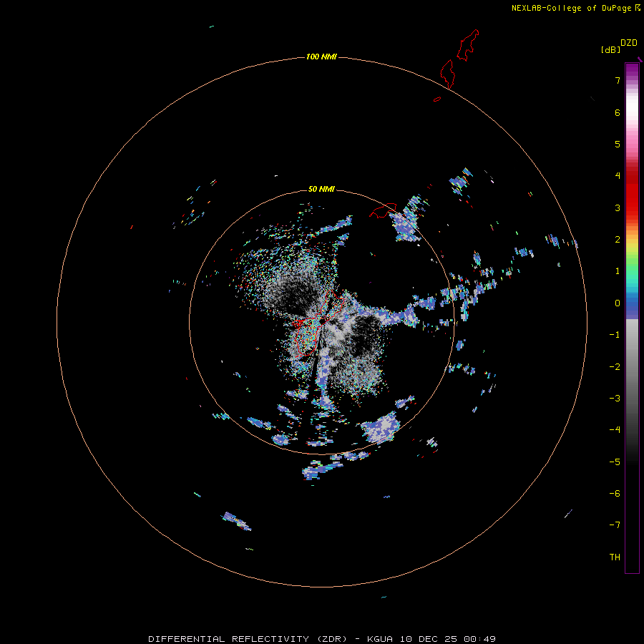Click the DIFFERENTIAL REFLECTIVITY (ZDR) title text
This screenshot has height=644, width=644.
(248, 639)
